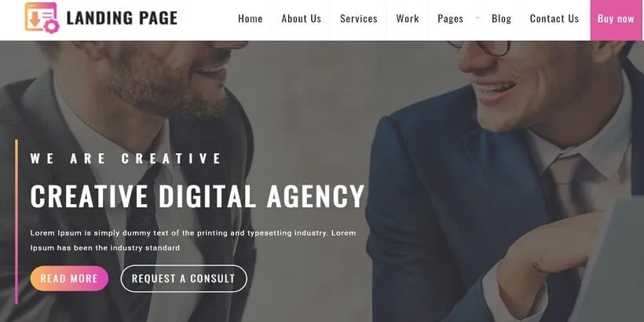Click the pink Buy now button
The image size is (644, 322).
[616, 20]
